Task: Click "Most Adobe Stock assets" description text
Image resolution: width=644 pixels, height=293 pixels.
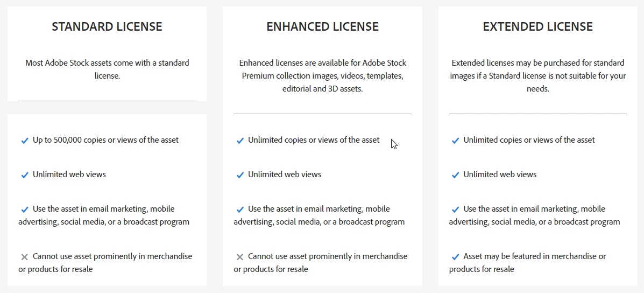Action: (x=107, y=69)
